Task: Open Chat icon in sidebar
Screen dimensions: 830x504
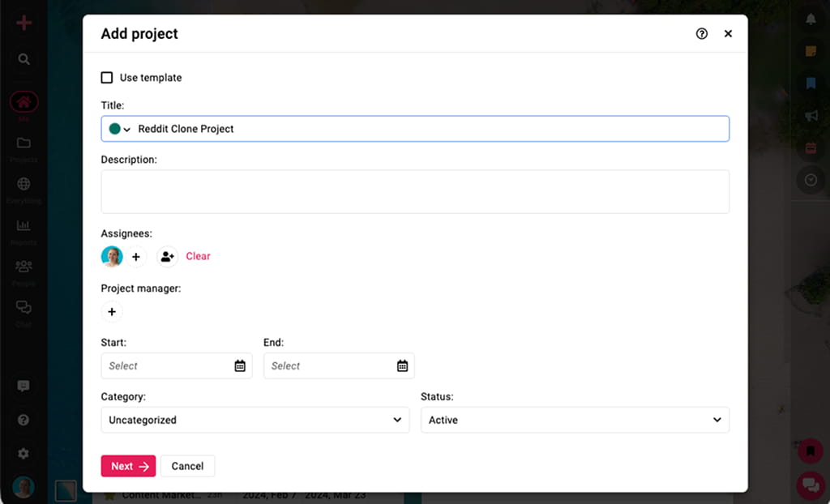Action: click(24, 308)
